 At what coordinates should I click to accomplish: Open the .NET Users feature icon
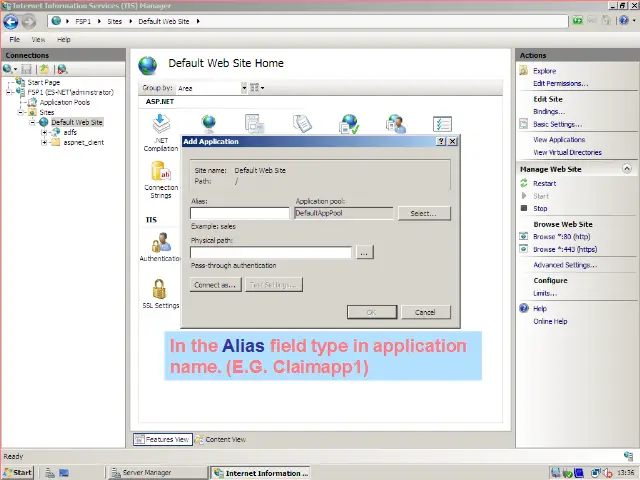pyautogui.click(x=397, y=124)
